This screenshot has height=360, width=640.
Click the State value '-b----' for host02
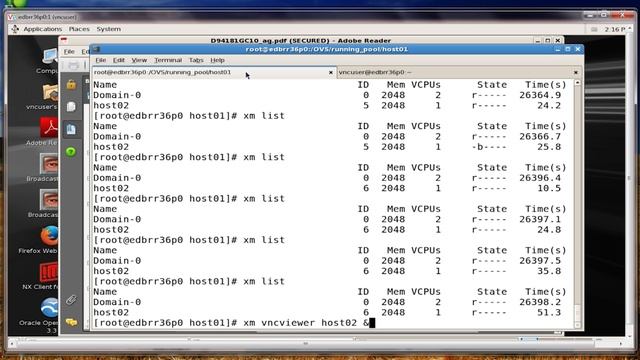coord(489,147)
